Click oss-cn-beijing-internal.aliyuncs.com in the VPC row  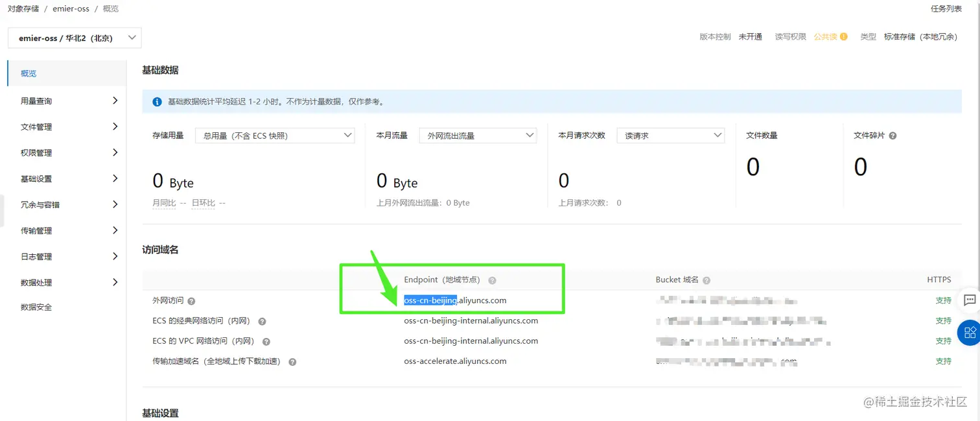(471, 341)
